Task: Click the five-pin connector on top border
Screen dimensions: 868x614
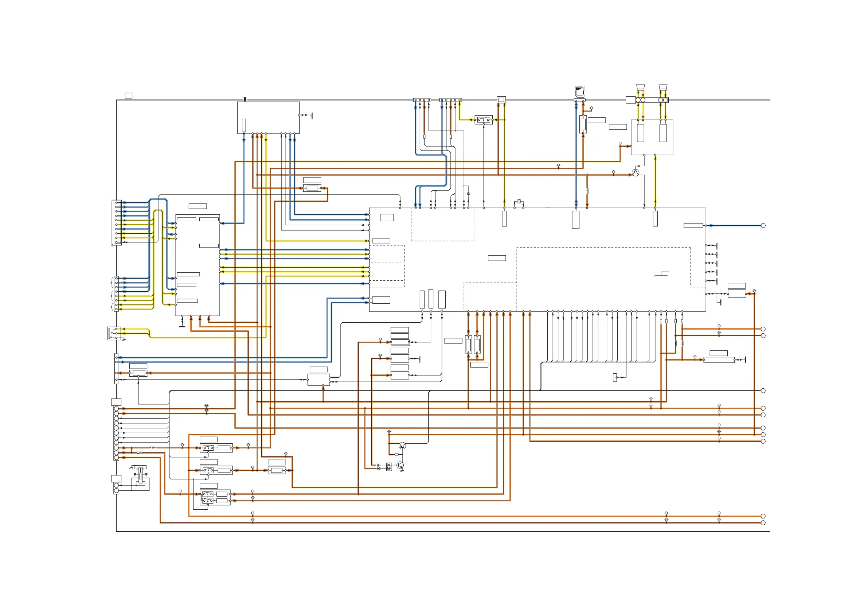Action: (450, 100)
